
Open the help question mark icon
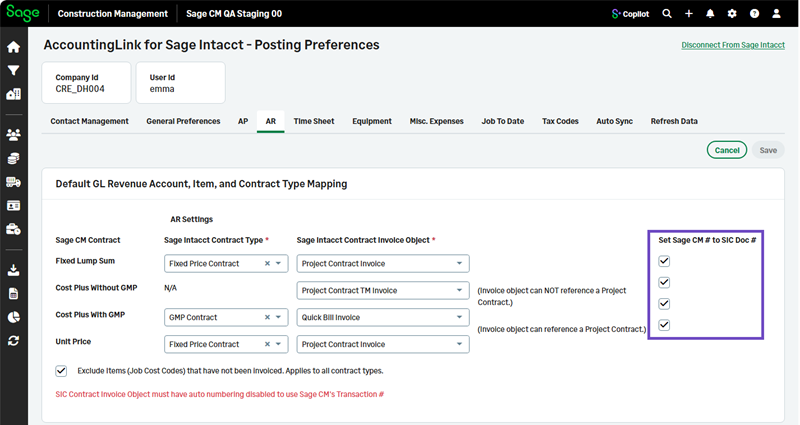(754, 14)
